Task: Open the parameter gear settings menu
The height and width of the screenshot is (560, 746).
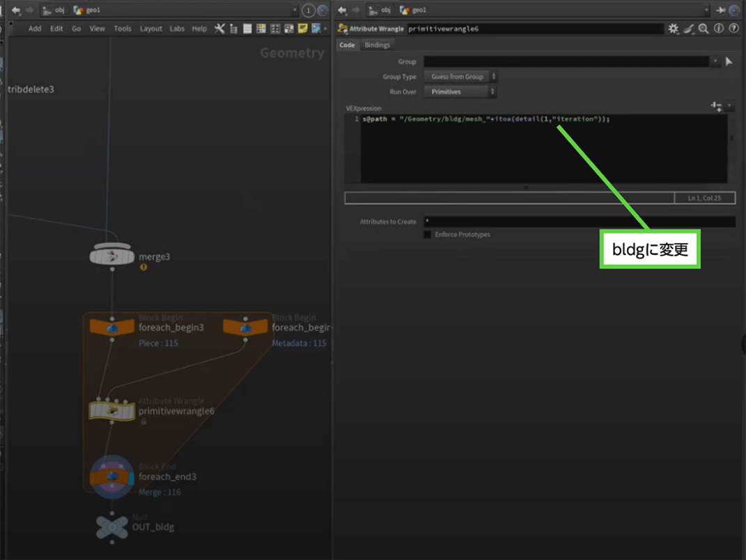Action: point(673,29)
